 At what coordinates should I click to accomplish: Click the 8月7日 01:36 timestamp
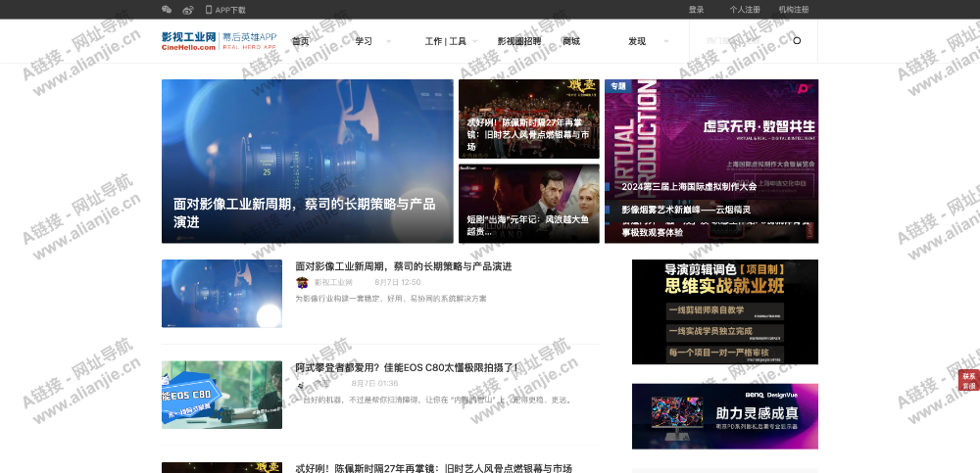(374, 383)
